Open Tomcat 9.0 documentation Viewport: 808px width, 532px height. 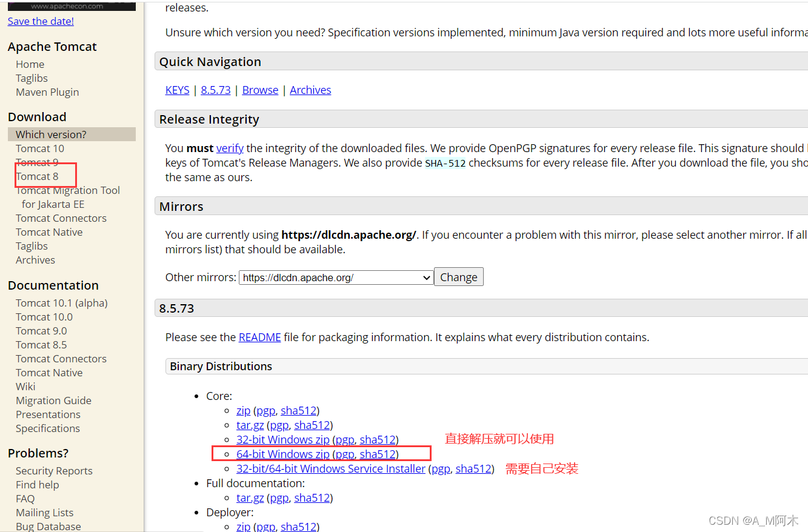pyautogui.click(x=41, y=331)
